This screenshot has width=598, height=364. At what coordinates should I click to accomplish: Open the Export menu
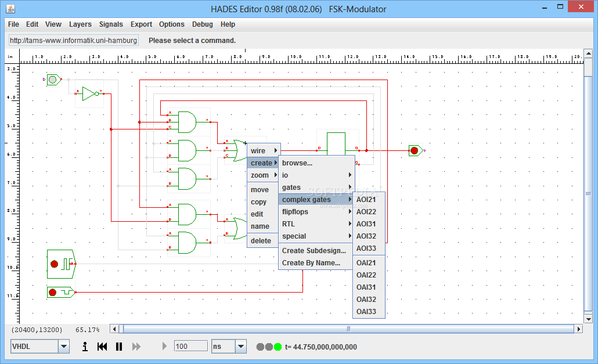point(141,24)
